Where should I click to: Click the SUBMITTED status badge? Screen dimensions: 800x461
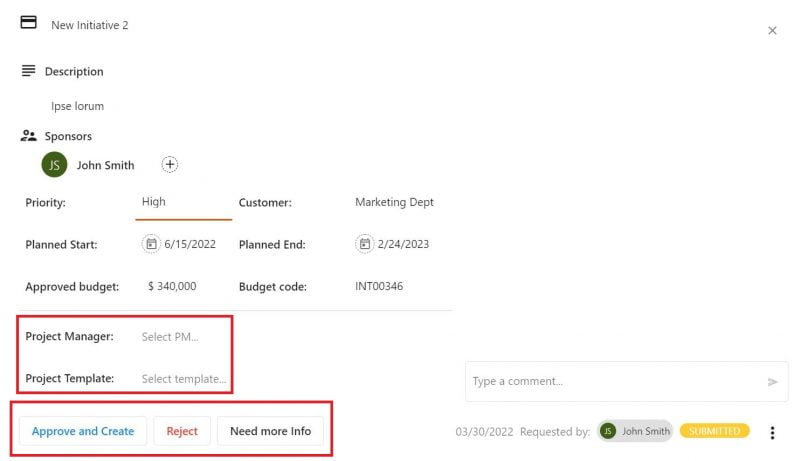[x=714, y=431]
